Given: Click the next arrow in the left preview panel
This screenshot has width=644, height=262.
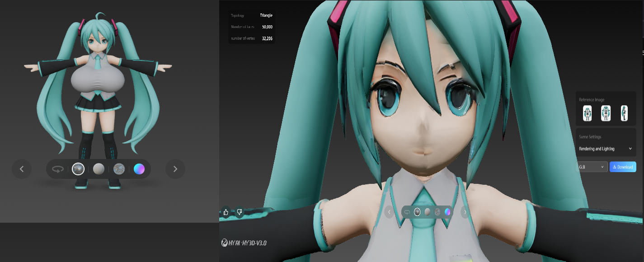Looking at the screenshot, I should [175, 169].
